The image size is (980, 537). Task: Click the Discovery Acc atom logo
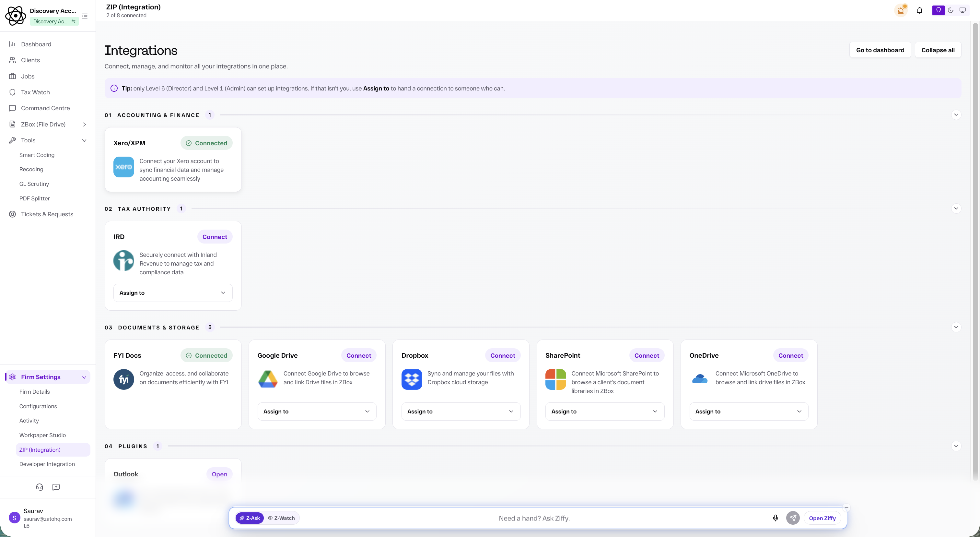(16, 16)
